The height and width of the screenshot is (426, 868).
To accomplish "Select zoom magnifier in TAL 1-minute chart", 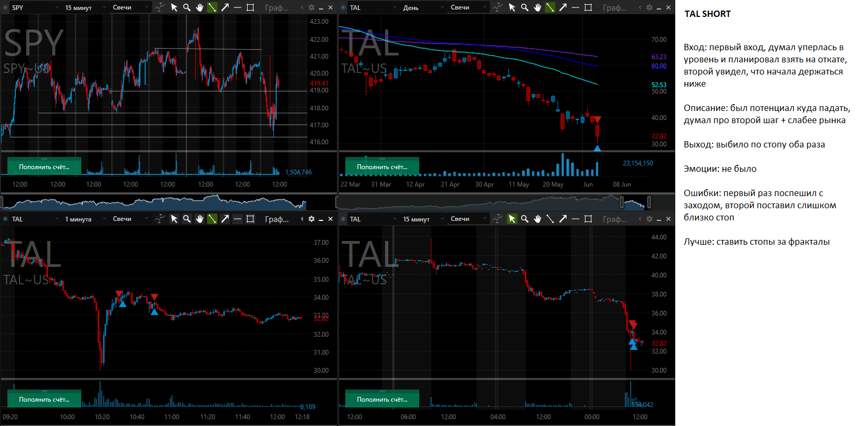I will pyautogui.click(x=187, y=219).
